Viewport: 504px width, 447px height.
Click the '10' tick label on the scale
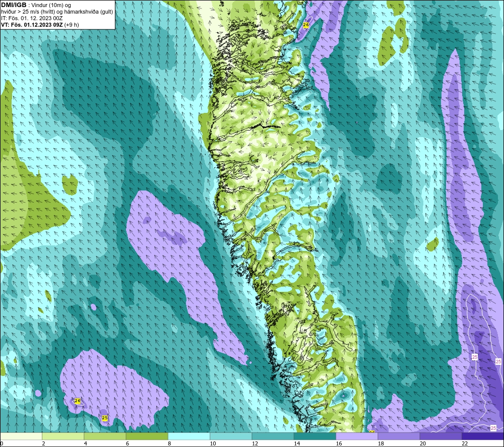coord(213,443)
